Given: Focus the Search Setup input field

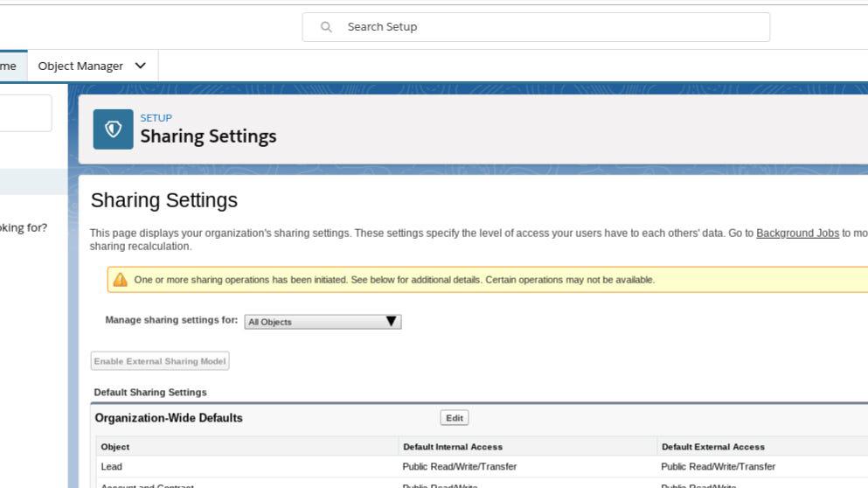Looking at the screenshot, I should (x=551, y=27).
